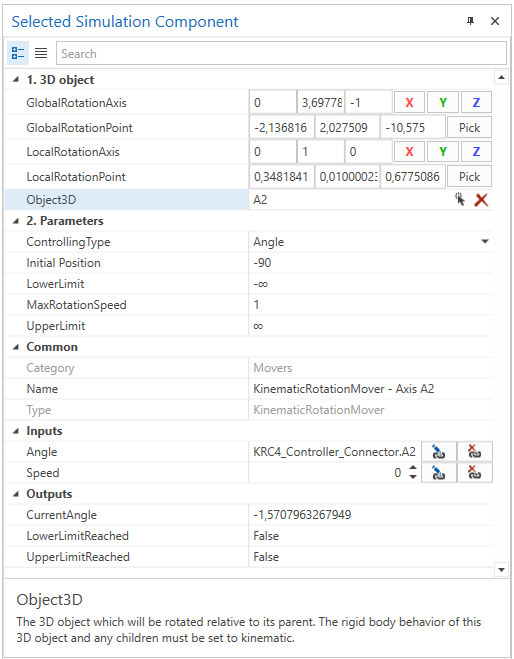Collapse the 1. 3D object section
The image size is (514, 659).
(16, 79)
